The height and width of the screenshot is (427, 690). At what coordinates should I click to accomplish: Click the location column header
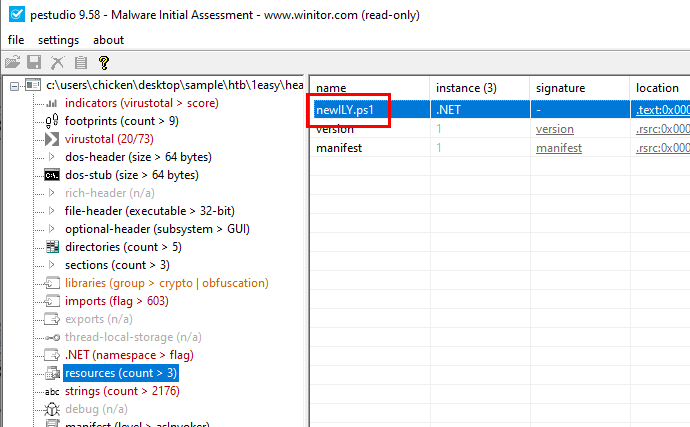[x=660, y=88]
